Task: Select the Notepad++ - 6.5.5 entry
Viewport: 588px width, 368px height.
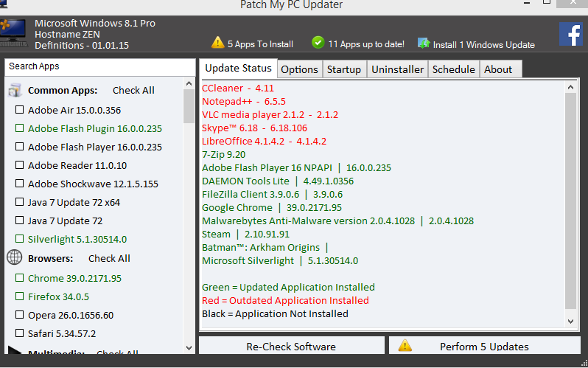Action: [244, 101]
